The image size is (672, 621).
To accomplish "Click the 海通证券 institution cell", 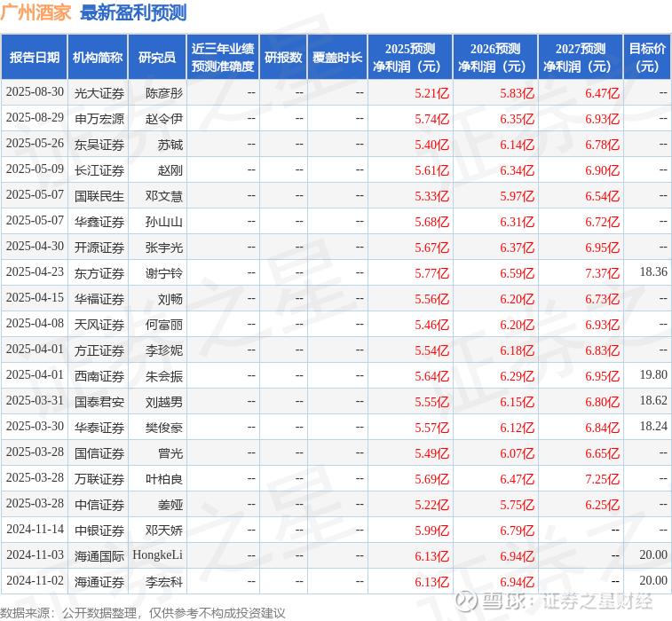I will 99,582.
